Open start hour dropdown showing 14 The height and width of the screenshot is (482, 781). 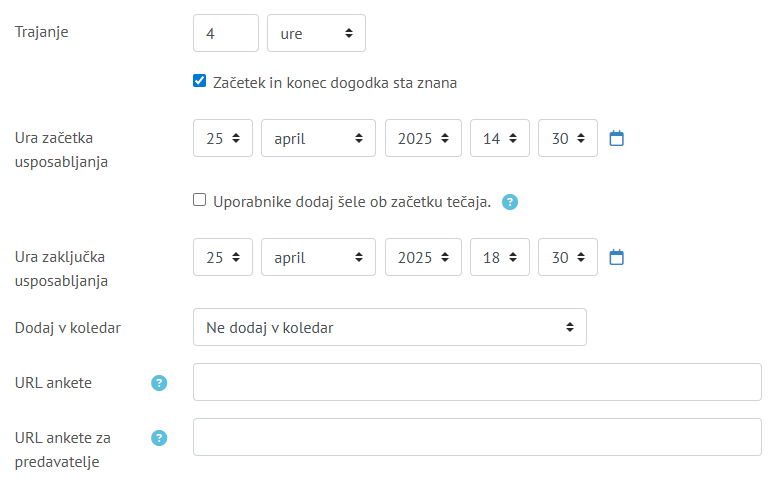[x=499, y=138]
